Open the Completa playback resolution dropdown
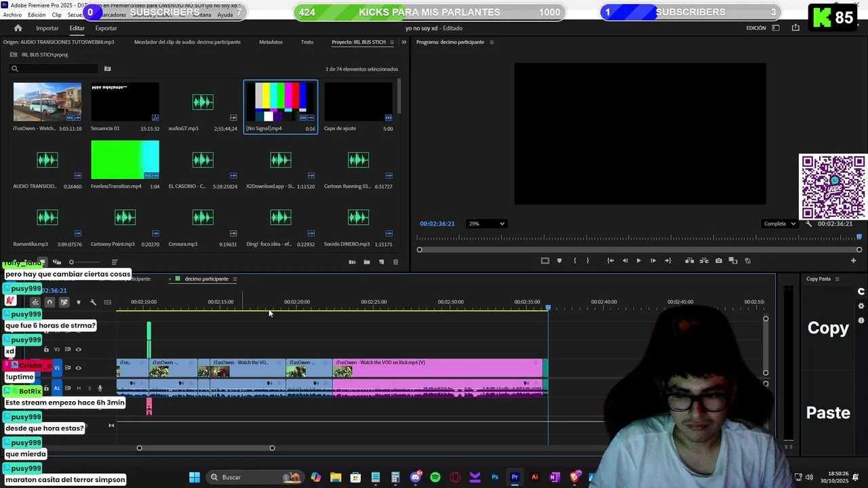The image size is (868, 488). tap(779, 224)
